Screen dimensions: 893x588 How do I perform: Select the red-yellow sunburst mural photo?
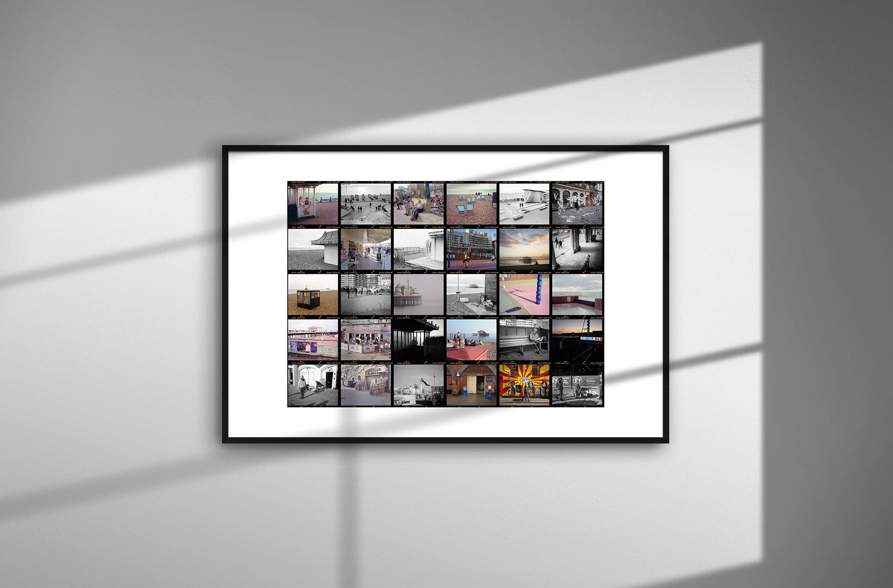[524, 386]
